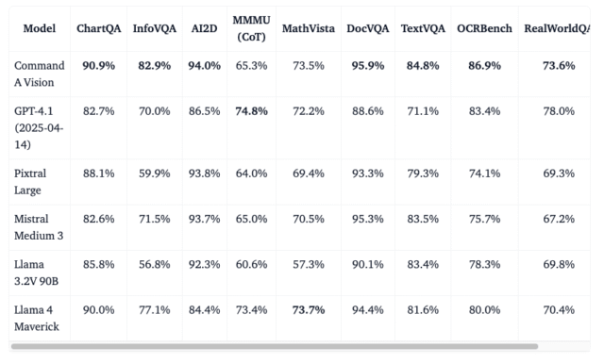Click the InfoVQA column header
Viewport: 604px width, 364px height.
coord(155,28)
